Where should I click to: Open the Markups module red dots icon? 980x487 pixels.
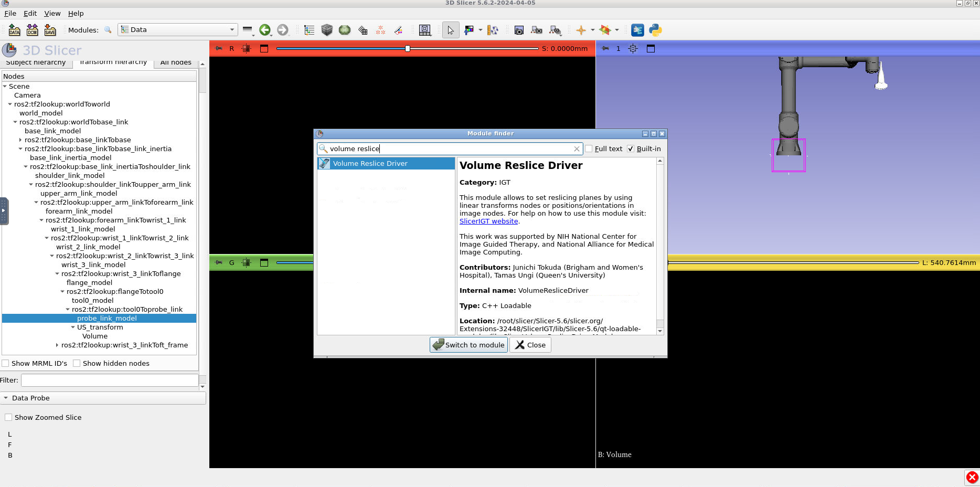click(x=380, y=30)
